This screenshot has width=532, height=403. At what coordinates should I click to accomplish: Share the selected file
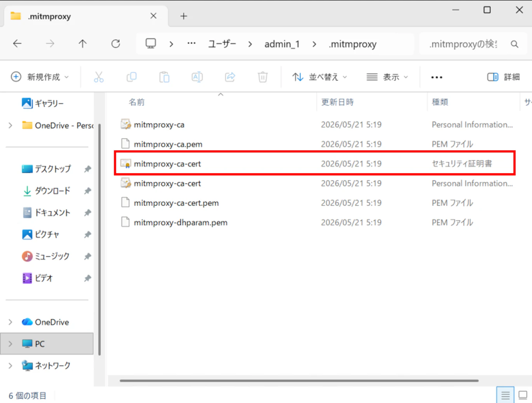pyautogui.click(x=230, y=77)
